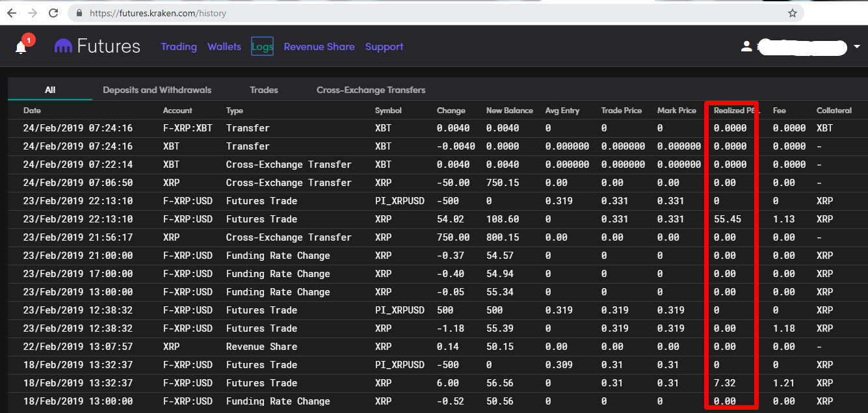Viewport: 868px width, 413px height.
Task: Switch to Deposits and Withdrawals tab
Action: [x=157, y=90]
